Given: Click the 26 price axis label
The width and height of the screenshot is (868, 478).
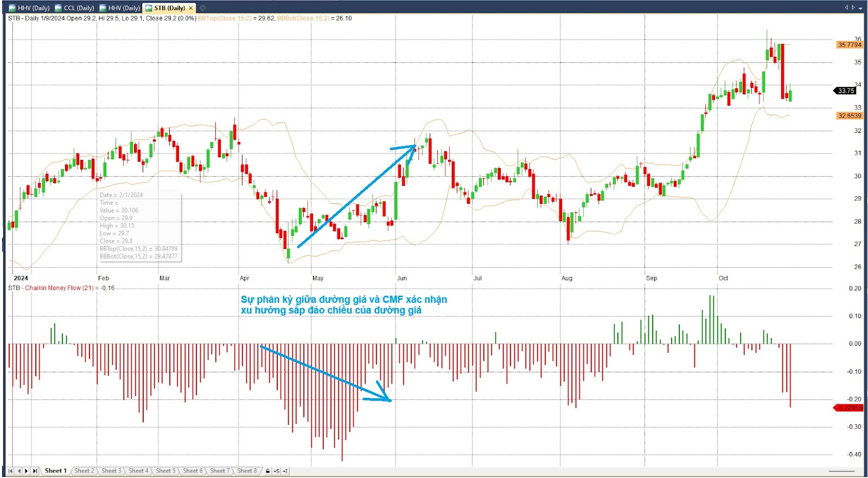Looking at the screenshot, I should click(858, 267).
